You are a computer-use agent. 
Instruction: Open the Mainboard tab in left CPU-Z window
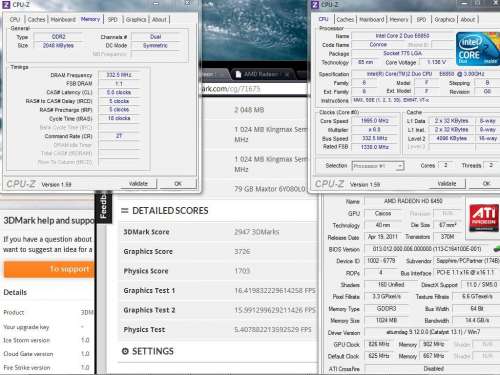[63, 20]
